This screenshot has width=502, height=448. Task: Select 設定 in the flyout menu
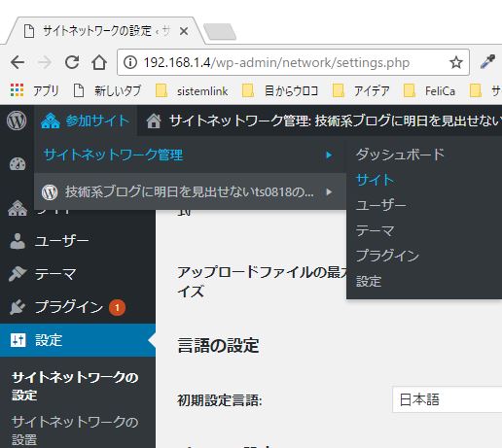pyautogui.click(x=369, y=281)
